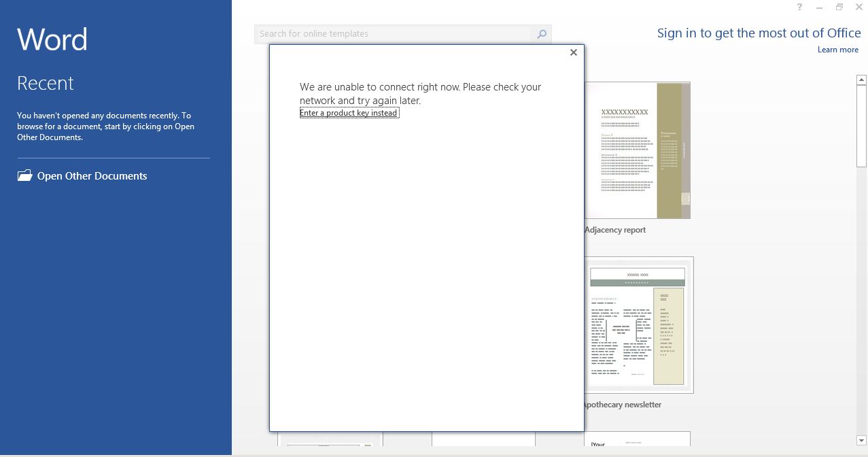
Task: Restore down the Word window
Action: [839, 7]
